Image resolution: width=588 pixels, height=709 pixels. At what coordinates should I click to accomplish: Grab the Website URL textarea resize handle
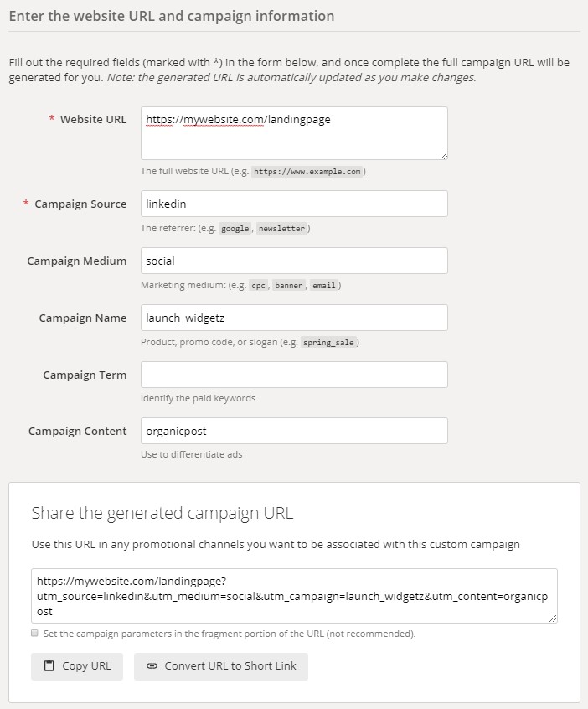tap(443, 154)
